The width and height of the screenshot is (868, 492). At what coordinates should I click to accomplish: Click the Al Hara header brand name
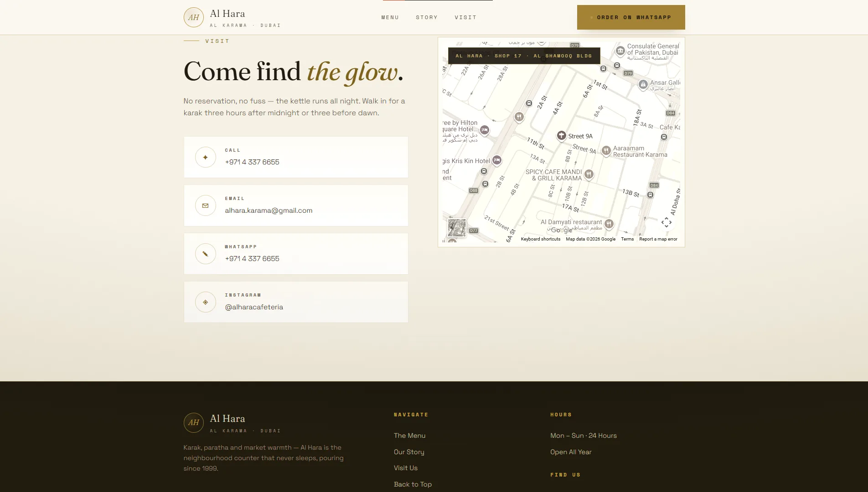click(227, 14)
